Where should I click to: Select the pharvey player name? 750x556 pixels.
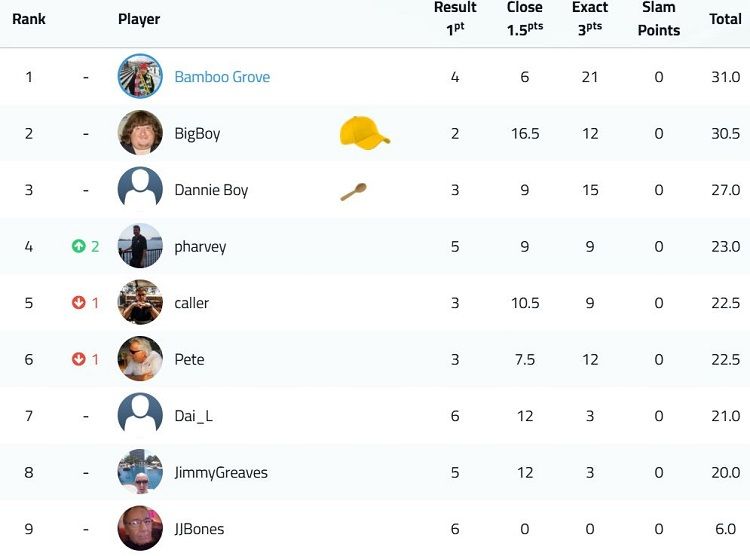200,247
